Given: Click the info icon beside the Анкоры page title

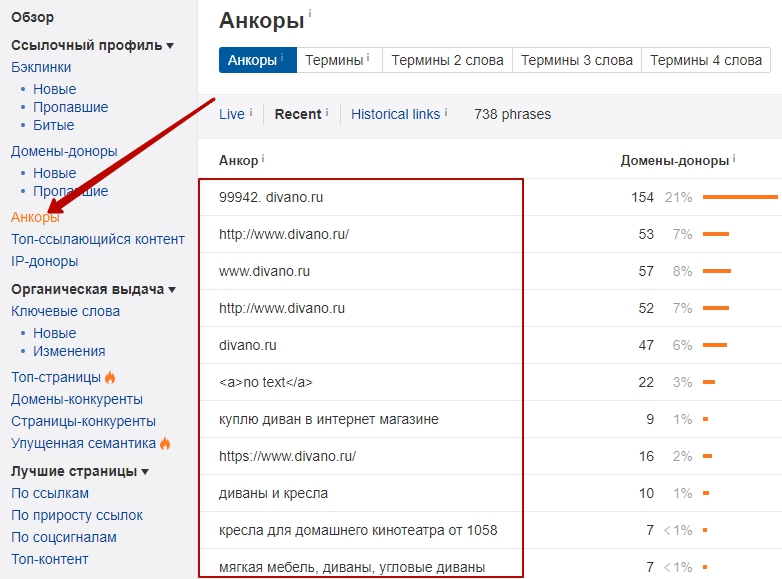Looking at the screenshot, I should pyautogui.click(x=310, y=13).
